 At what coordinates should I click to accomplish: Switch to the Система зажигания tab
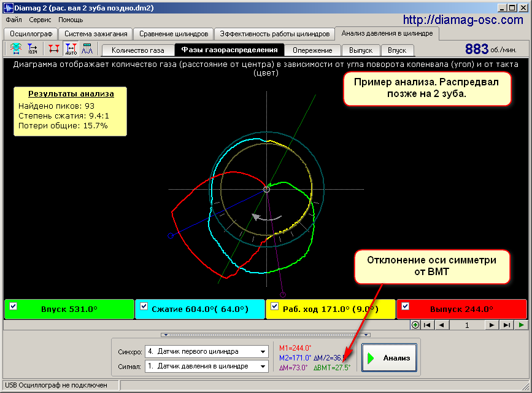(x=96, y=34)
